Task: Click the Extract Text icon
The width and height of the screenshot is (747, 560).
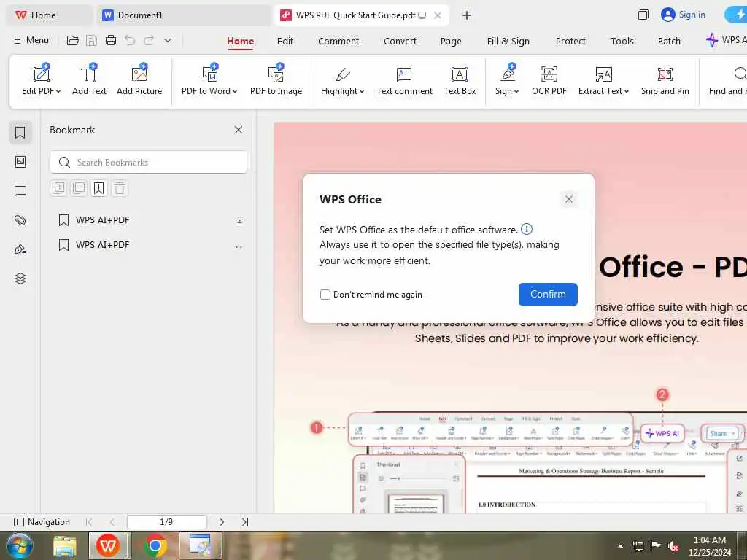Action: click(603, 74)
